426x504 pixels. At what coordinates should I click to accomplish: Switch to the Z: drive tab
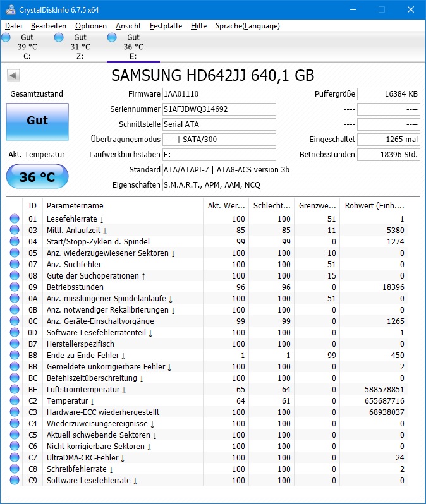[x=80, y=47]
